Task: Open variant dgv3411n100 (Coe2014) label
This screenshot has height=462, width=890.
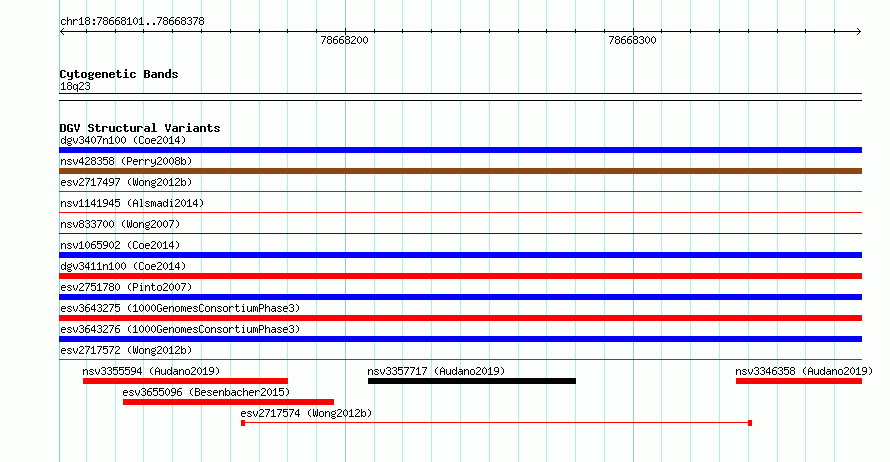Action: (123, 266)
